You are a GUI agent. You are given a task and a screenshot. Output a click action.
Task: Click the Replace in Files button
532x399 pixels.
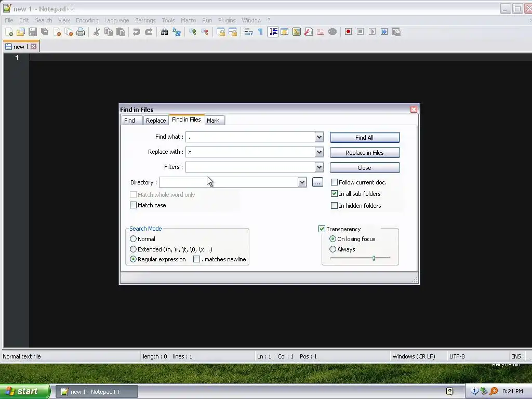coord(365,153)
